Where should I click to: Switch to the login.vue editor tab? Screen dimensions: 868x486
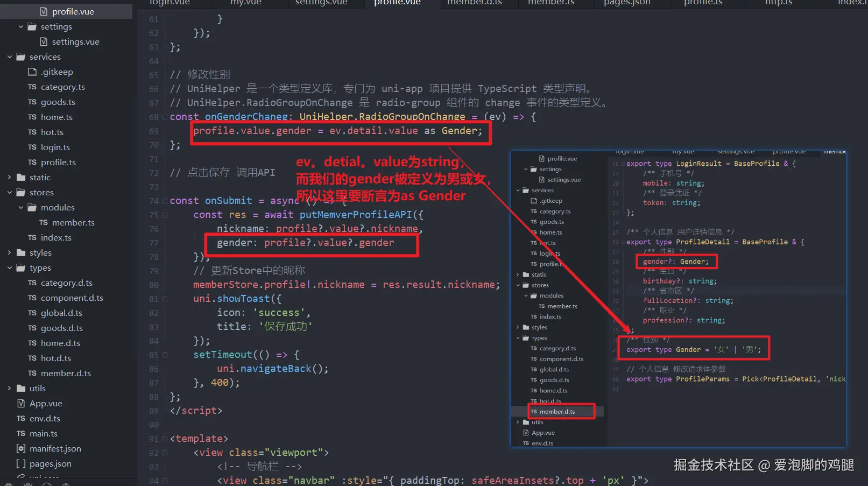coord(170,3)
